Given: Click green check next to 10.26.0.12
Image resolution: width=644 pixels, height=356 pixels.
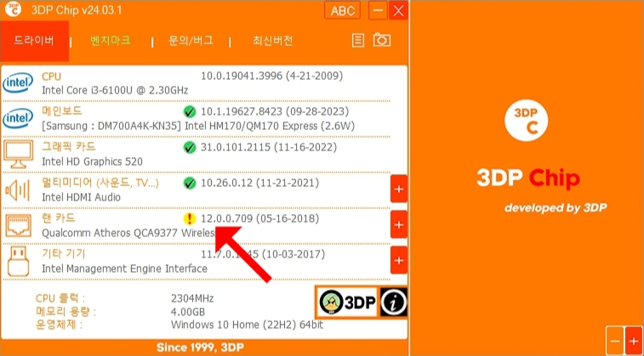Looking at the screenshot, I should [x=190, y=183].
